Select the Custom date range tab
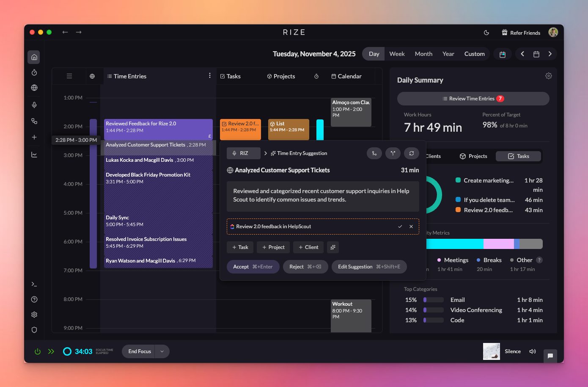The width and height of the screenshot is (588, 387). pyautogui.click(x=475, y=54)
